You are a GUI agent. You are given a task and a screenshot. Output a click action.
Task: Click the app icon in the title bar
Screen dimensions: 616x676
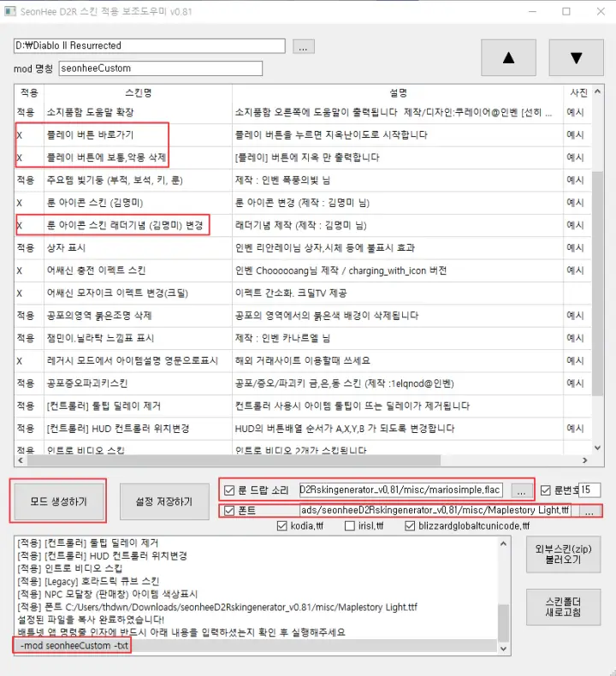coord(10,11)
